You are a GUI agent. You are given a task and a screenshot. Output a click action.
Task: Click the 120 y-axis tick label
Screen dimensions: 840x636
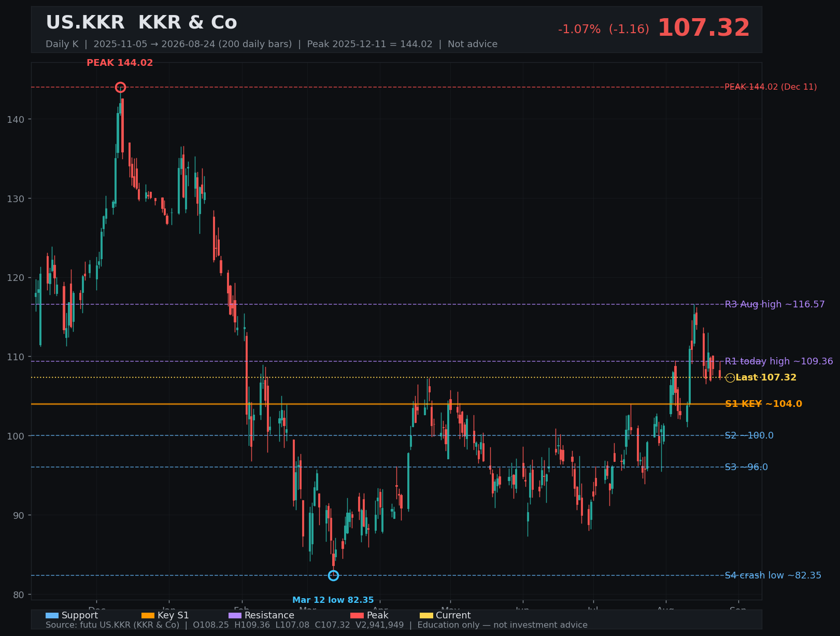click(x=16, y=278)
